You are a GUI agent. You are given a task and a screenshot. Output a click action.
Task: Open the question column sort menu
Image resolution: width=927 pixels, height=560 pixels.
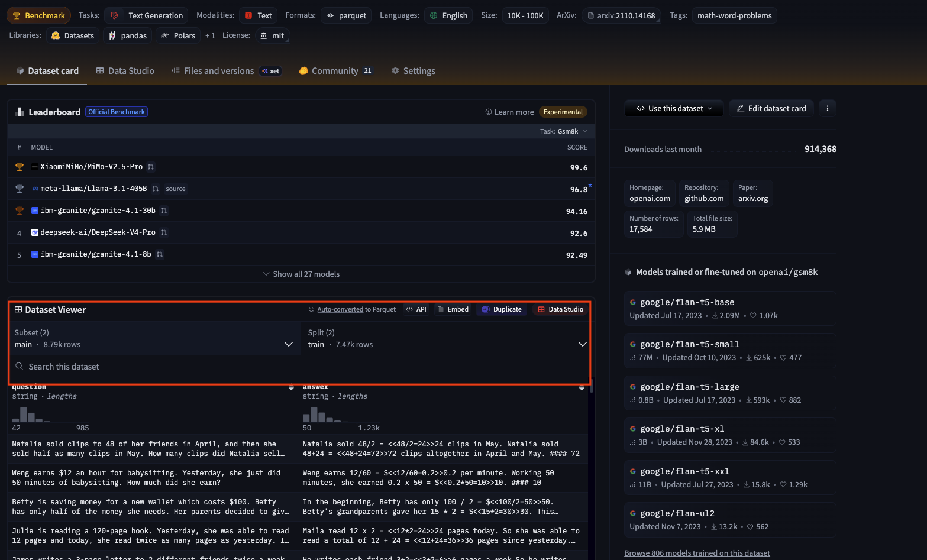coord(291,387)
